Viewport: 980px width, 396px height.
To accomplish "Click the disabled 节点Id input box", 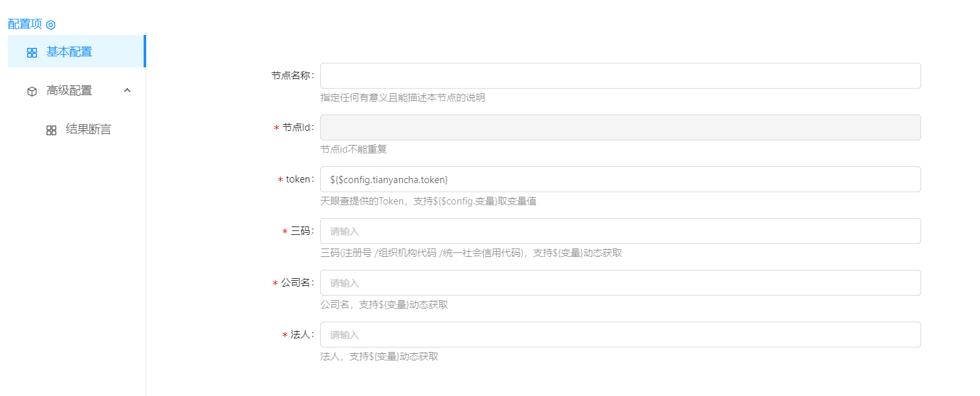I will [620, 127].
